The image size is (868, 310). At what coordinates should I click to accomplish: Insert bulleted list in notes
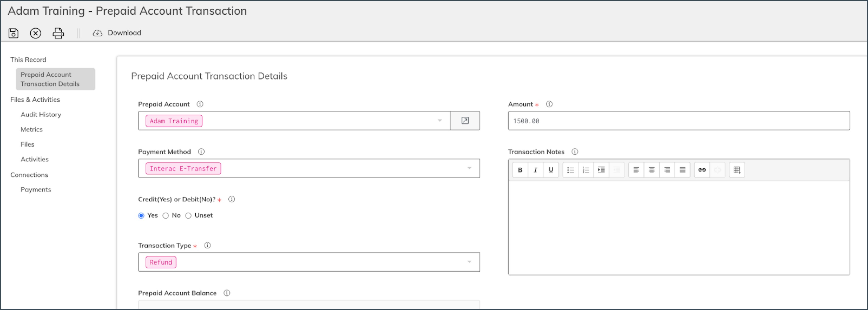click(x=570, y=170)
